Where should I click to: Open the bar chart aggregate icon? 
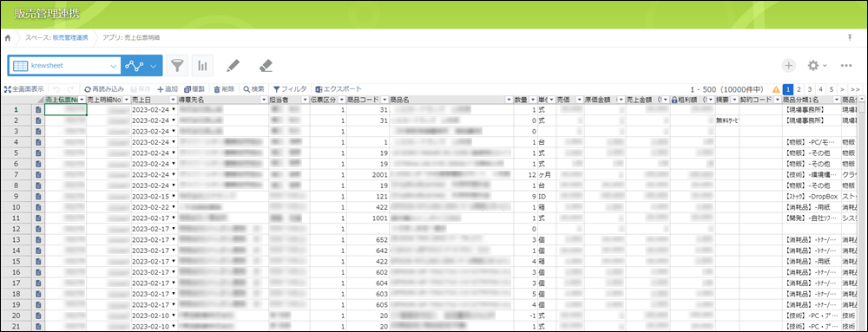tap(202, 65)
